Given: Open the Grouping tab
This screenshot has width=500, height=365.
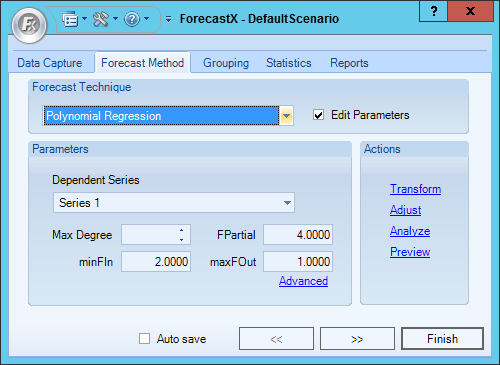Looking at the screenshot, I should point(226,63).
